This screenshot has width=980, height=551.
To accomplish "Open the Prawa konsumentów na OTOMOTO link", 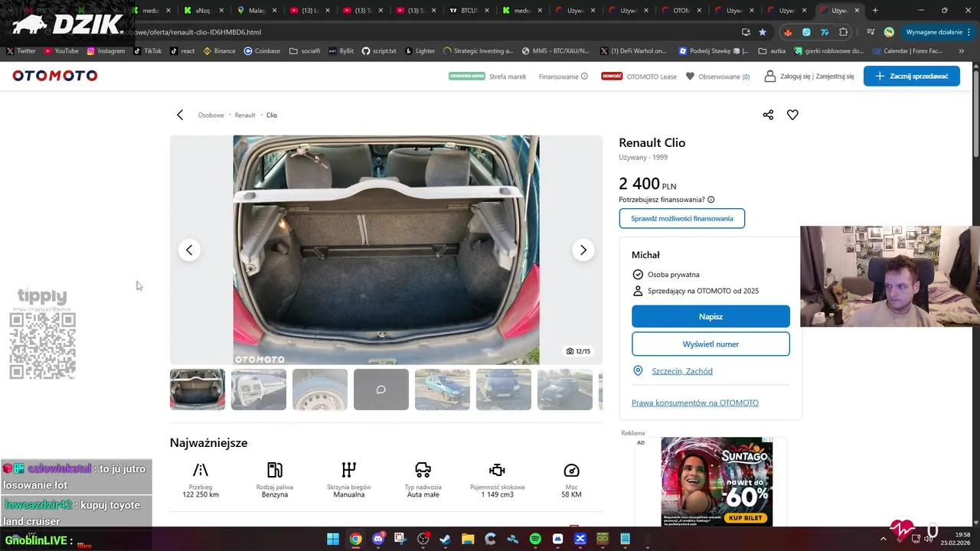I will 695,403.
